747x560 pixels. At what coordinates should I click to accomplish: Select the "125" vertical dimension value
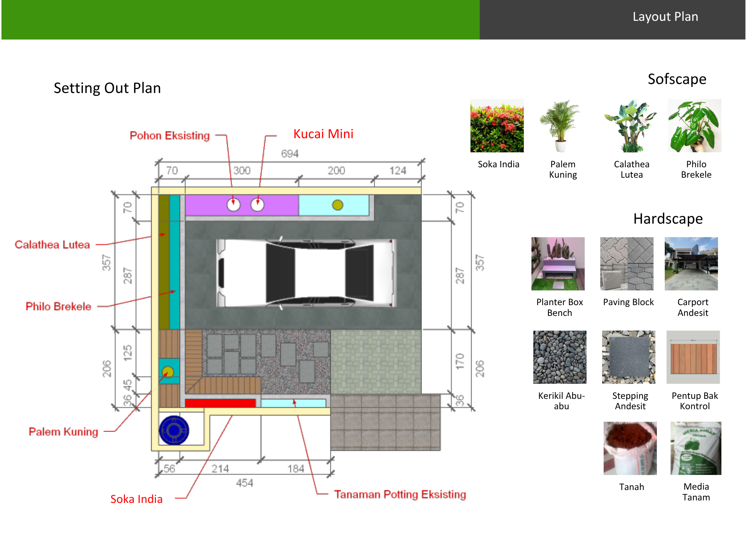[127, 353]
